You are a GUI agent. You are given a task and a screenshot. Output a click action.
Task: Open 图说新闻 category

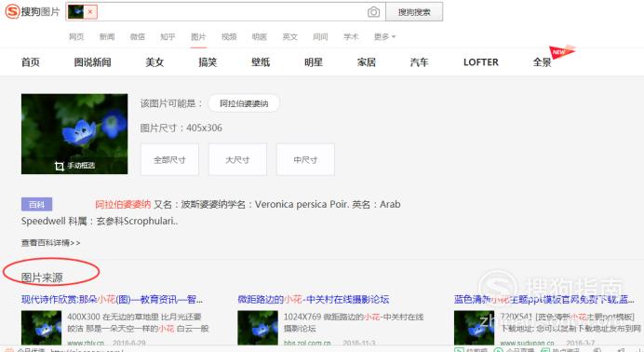coord(92,62)
